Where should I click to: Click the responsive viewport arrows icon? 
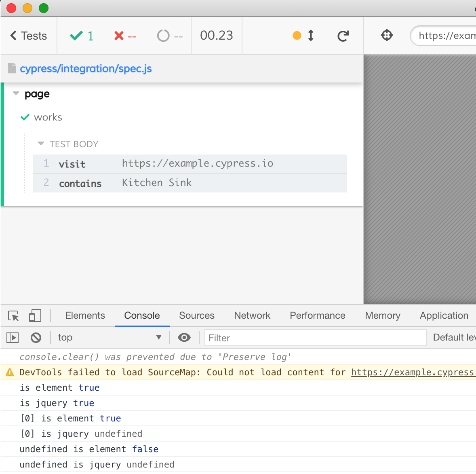click(x=310, y=36)
